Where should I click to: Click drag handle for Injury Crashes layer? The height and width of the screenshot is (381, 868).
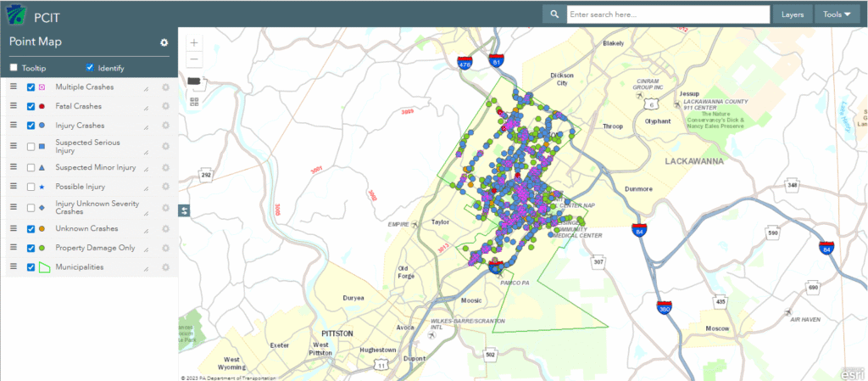14,126
